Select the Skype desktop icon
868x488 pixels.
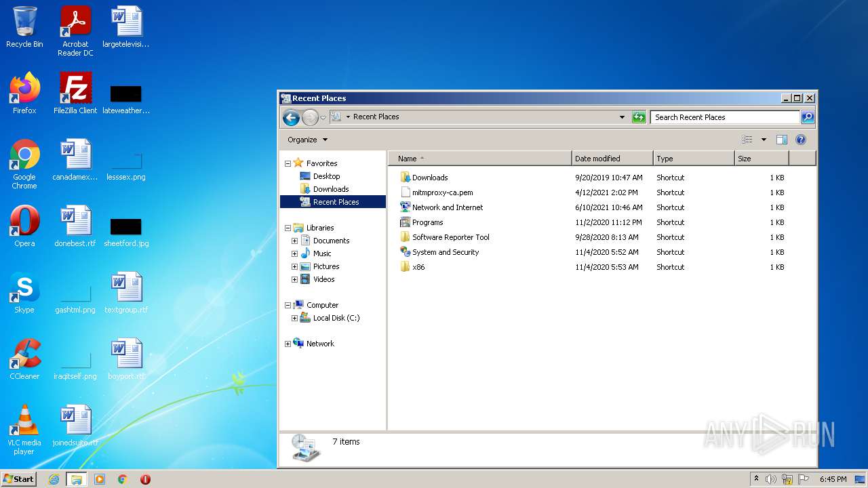(x=24, y=293)
